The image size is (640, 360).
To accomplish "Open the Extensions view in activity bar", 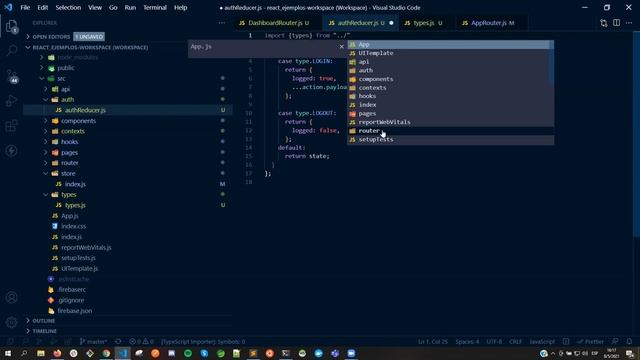I will [x=12, y=126].
